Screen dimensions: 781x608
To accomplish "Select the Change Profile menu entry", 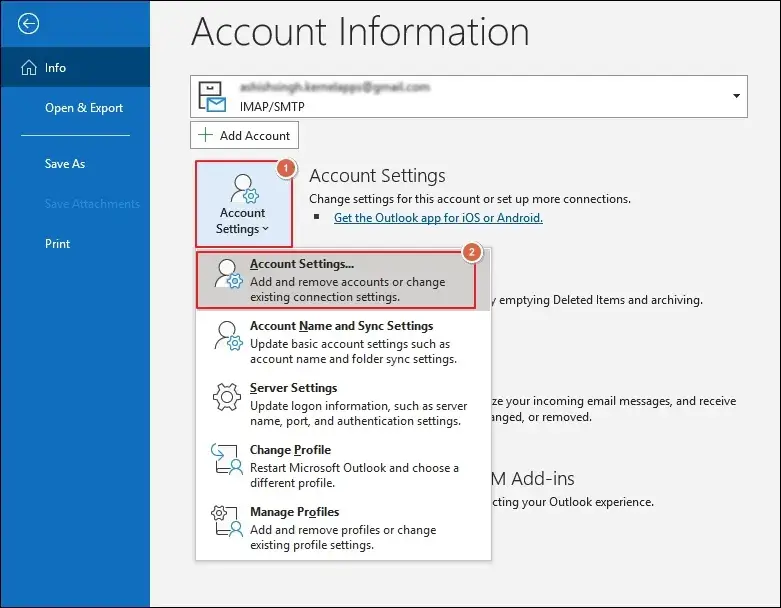I will (343, 466).
